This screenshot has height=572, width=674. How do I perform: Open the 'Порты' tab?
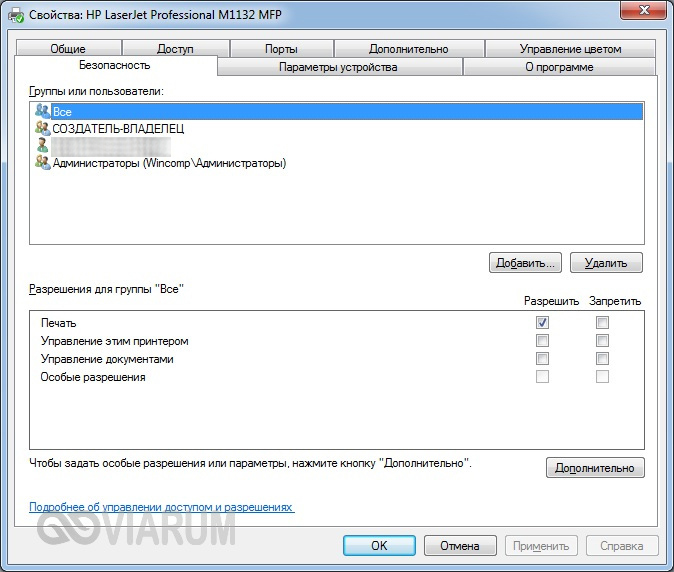[x=281, y=49]
